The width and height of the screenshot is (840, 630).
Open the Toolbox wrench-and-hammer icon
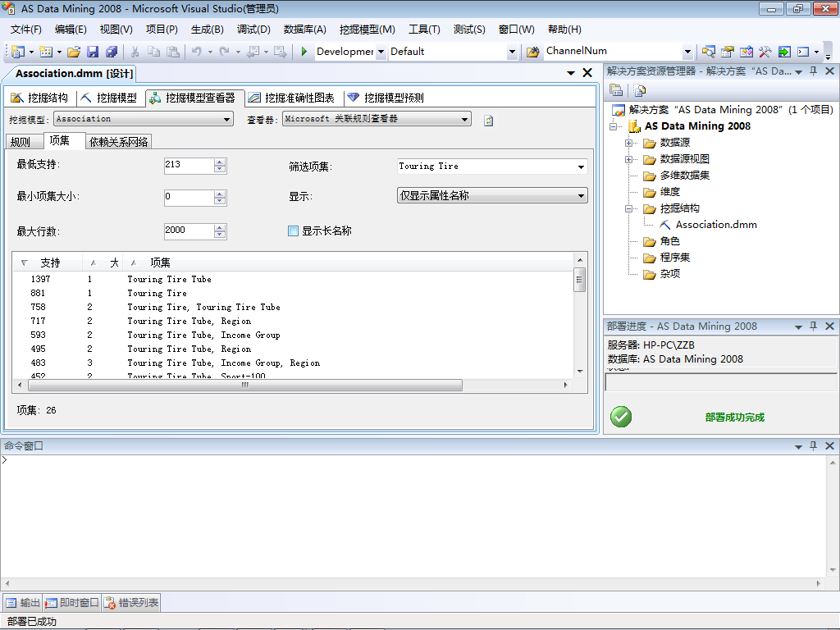[765, 52]
